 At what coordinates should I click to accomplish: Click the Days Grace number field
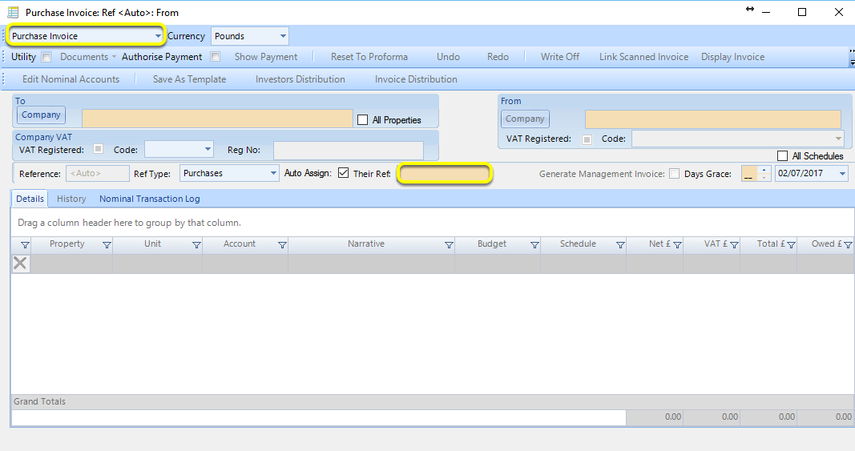tap(750, 174)
